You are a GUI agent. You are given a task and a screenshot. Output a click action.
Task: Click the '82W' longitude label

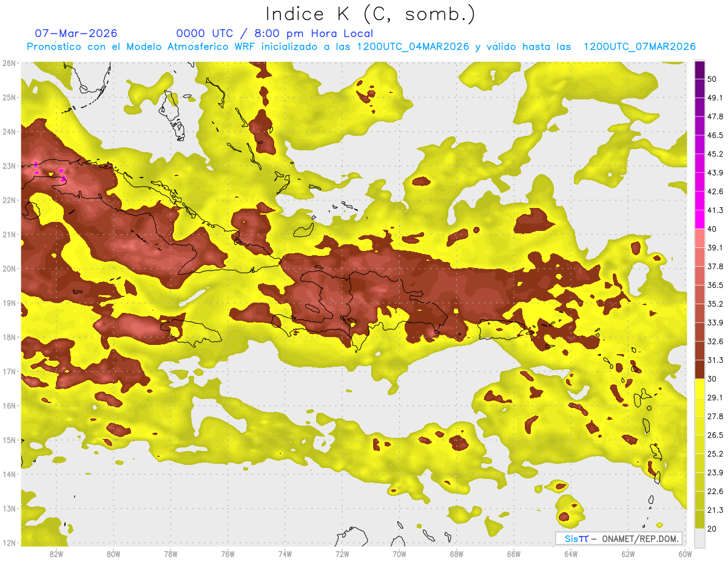click(x=56, y=554)
